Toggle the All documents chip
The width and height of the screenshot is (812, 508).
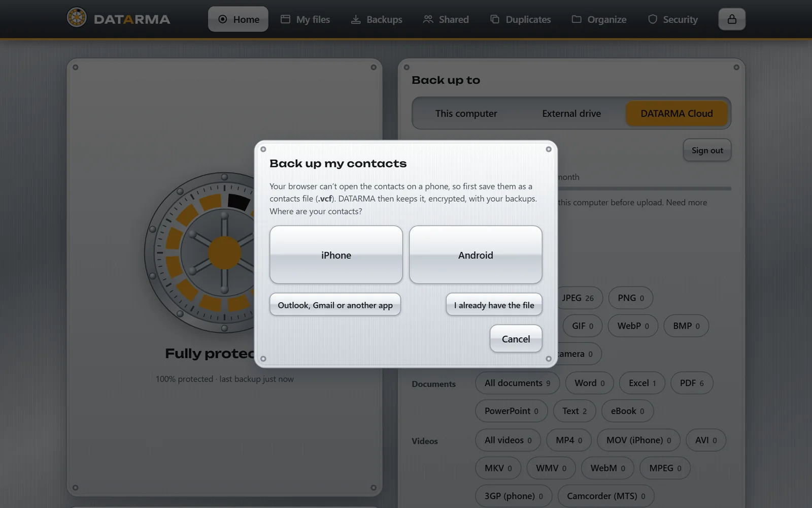click(x=517, y=383)
